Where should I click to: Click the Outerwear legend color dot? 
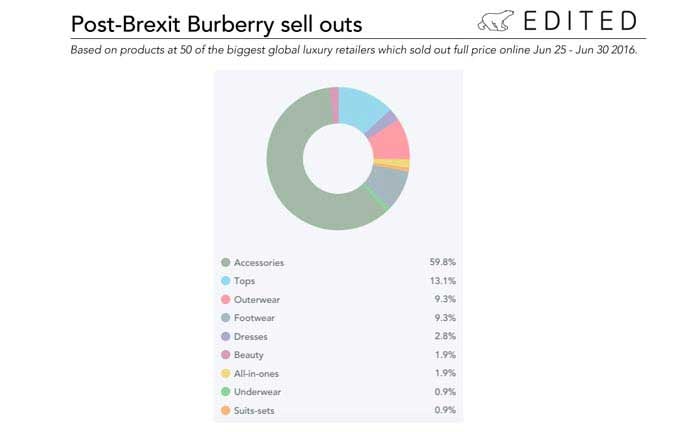tap(226, 300)
